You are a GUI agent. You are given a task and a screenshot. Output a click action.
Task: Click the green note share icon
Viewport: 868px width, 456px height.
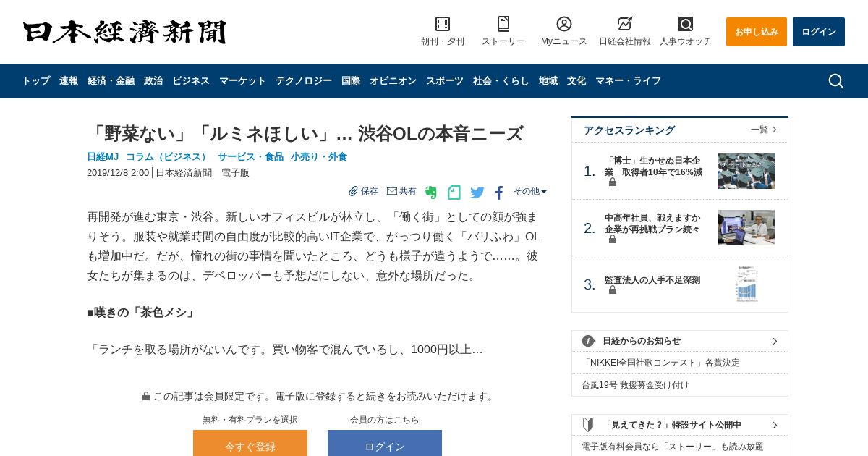(x=454, y=193)
